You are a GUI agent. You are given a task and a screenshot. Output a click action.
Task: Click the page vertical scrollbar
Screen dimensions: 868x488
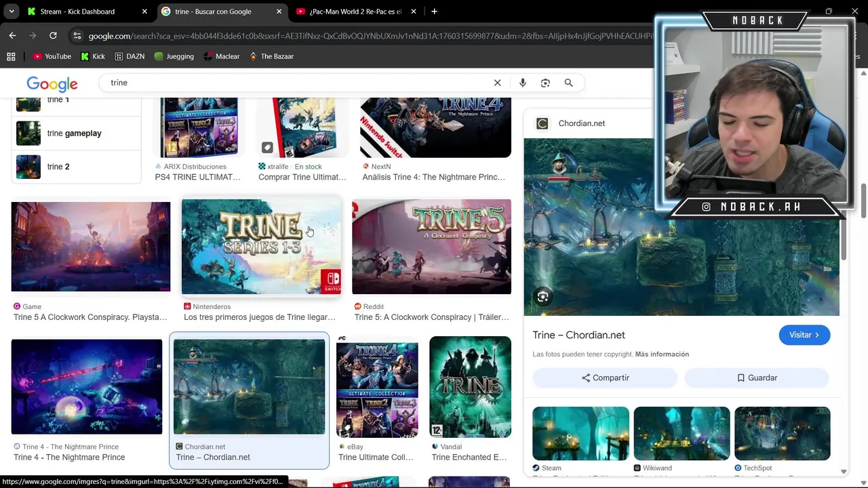[x=863, y=201]
